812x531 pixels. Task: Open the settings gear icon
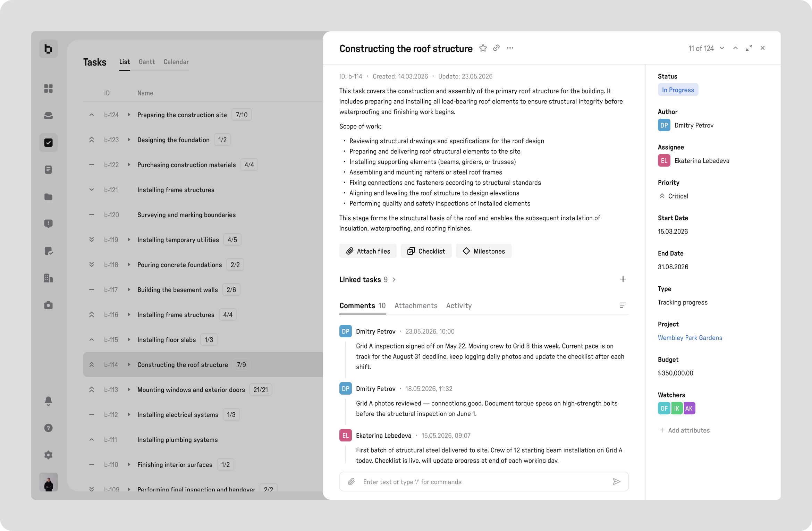(48, 455)
